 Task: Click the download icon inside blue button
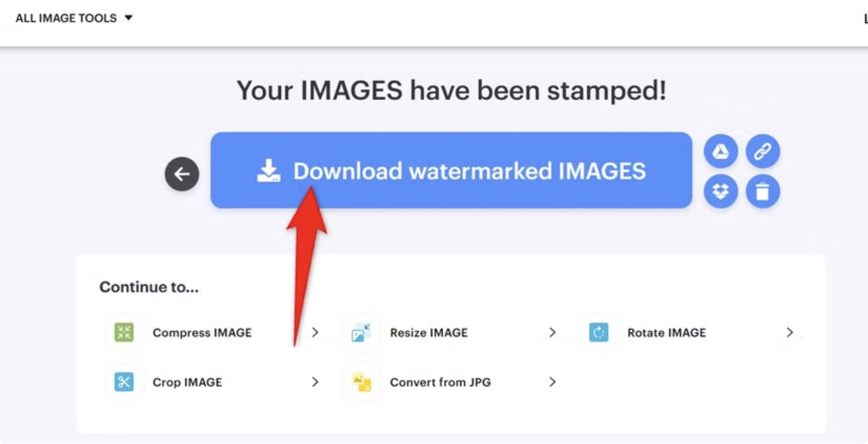click(x=269, y=171)
